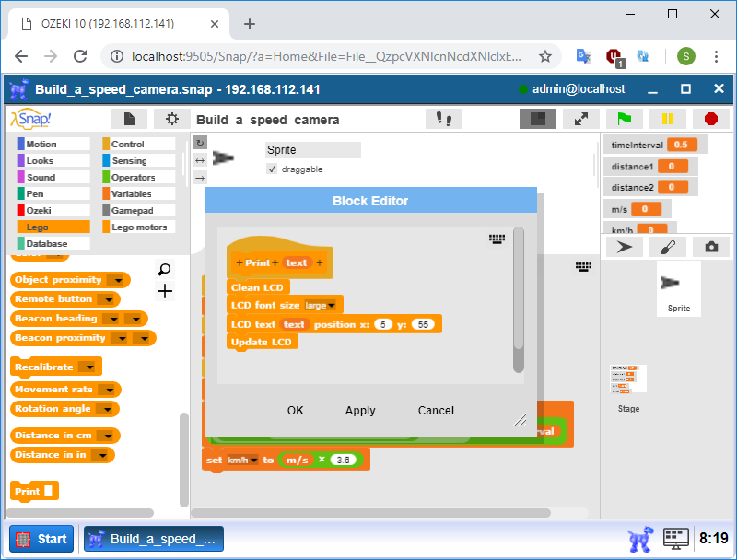Select rotate freely rotation style
The width and height of the screenshot is (737, 560).
(200, 143)
